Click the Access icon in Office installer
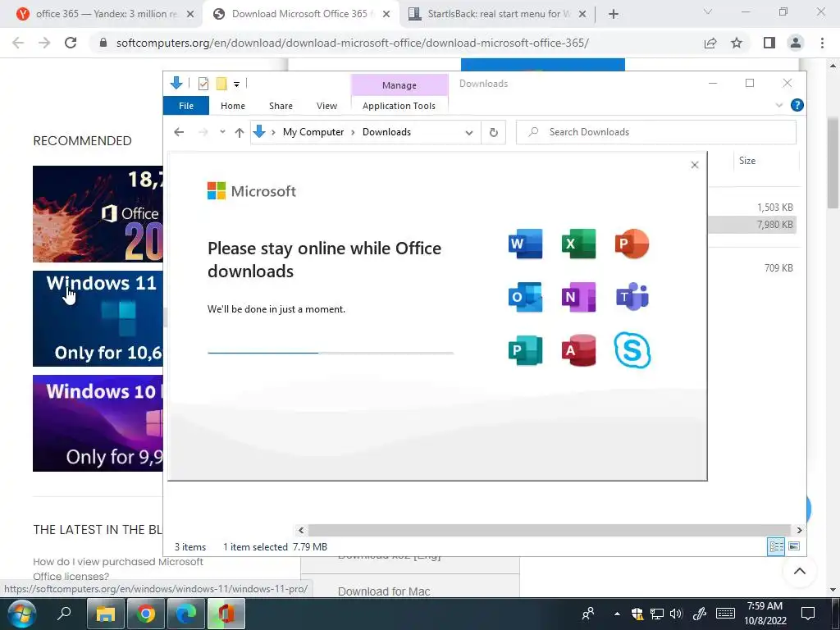Image resolution: width=840 pixels, height=630 pixels. 578,350
